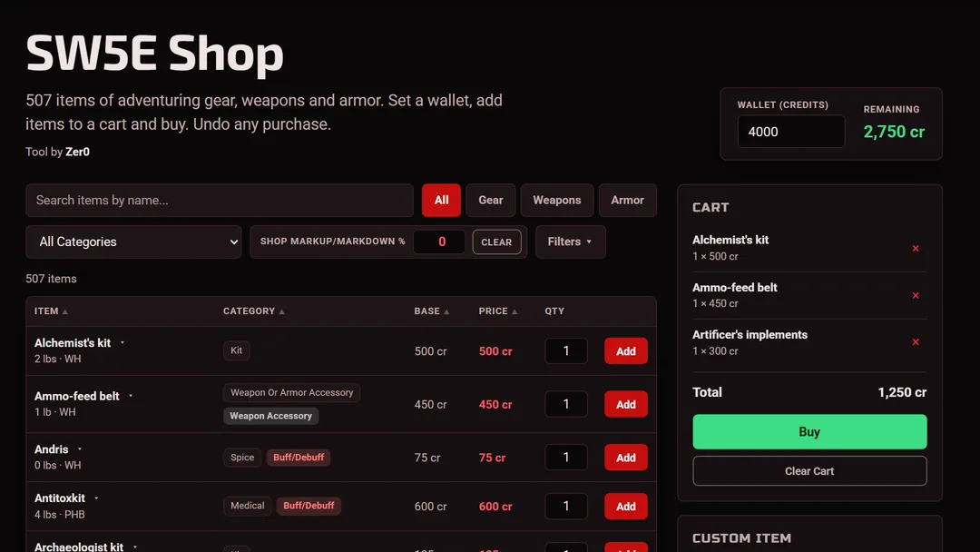Click the Spice category tag
Screen dimensions: 980x552
click(242, 458)
